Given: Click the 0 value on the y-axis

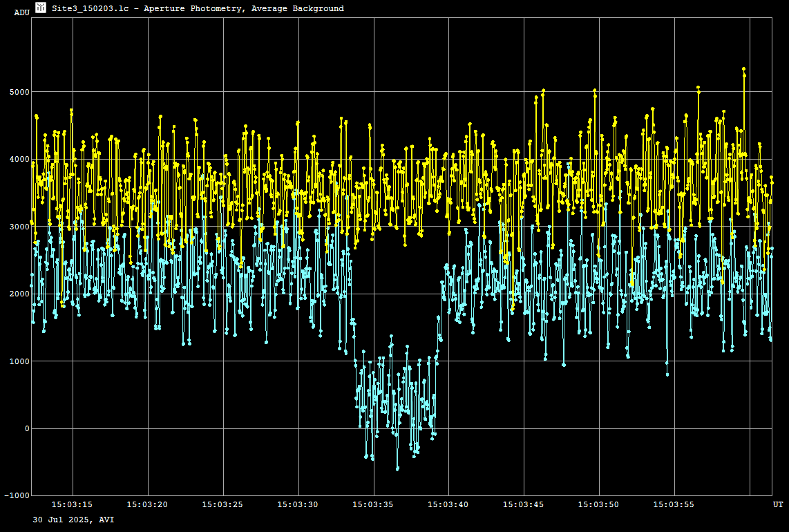Looking at the screenshot, I should point(27,429).
